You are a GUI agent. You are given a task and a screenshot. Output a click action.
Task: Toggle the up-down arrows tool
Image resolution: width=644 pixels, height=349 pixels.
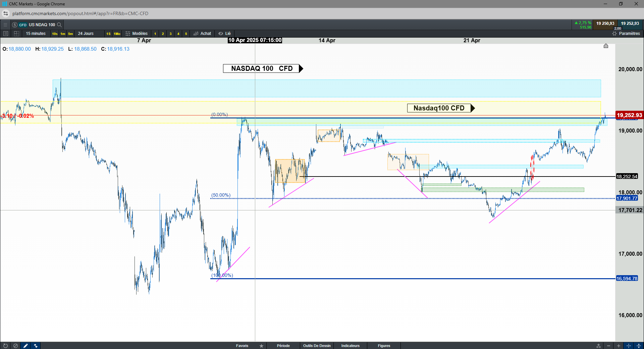pyautogui.click(x=36, y=346)
